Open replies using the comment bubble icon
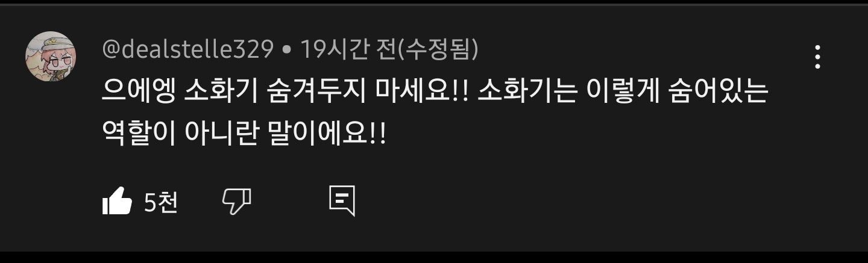 point(342,201)
